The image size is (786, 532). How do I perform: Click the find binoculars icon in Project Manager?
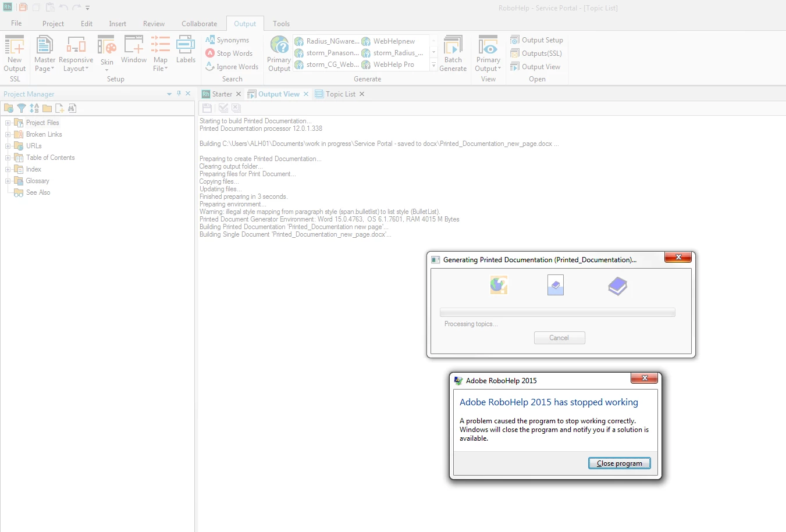coord(72,108)
